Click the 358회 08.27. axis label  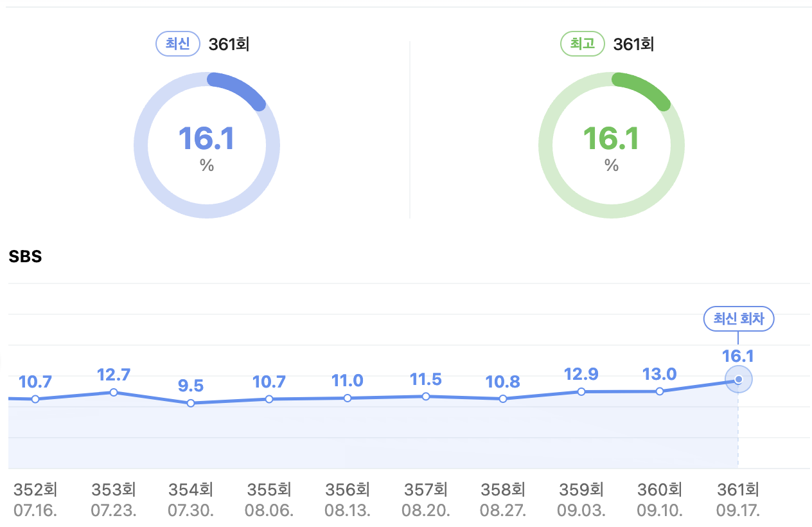503,500
